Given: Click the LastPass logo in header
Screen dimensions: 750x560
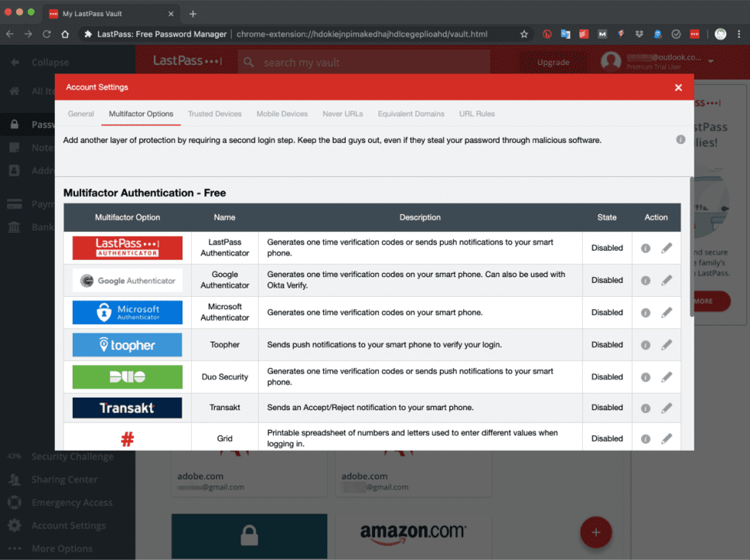Looking at the screenshot, I should (187, 61).
